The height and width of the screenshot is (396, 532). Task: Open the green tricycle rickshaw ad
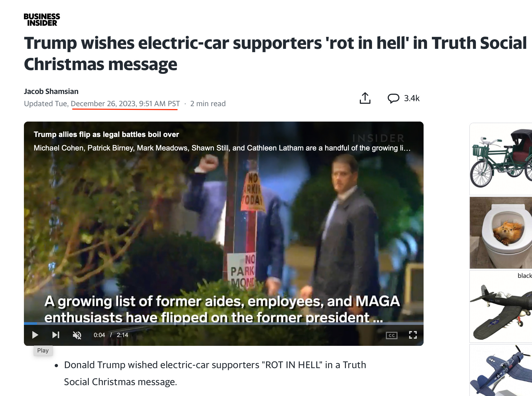pyautogui.click(x=501, y=159)
